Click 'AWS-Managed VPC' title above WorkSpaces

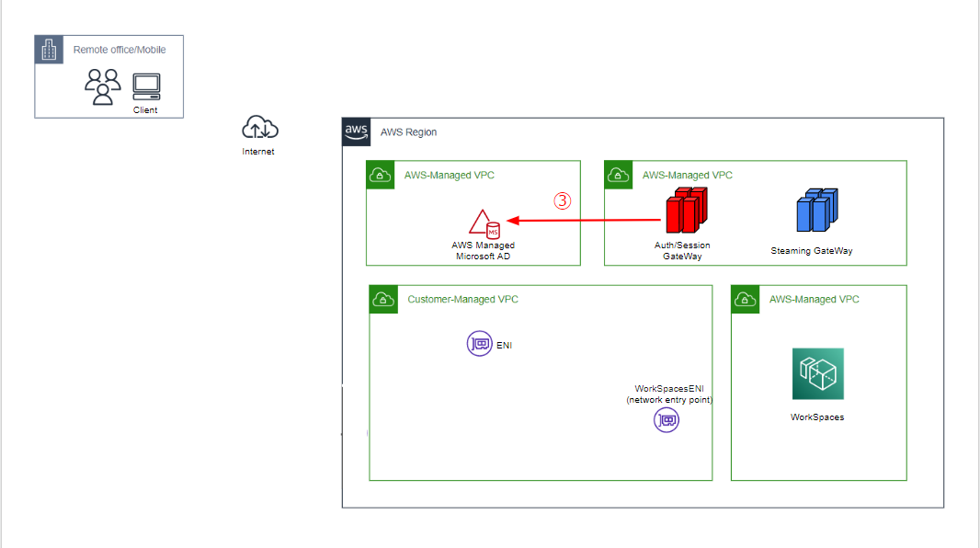(814, 300)
